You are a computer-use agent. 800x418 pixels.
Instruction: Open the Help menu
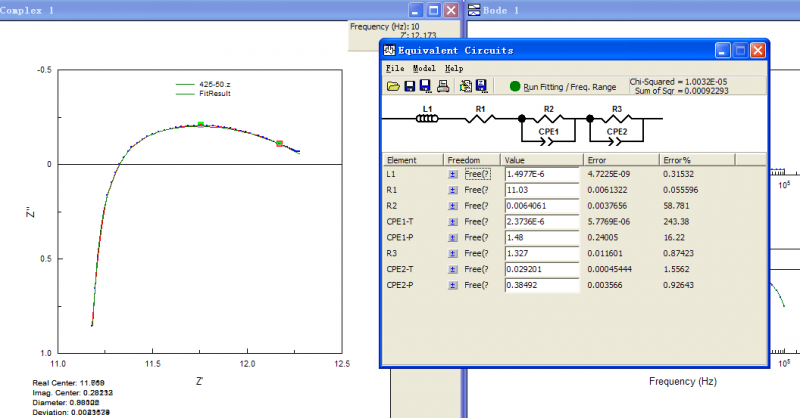(x=454, y=68)
